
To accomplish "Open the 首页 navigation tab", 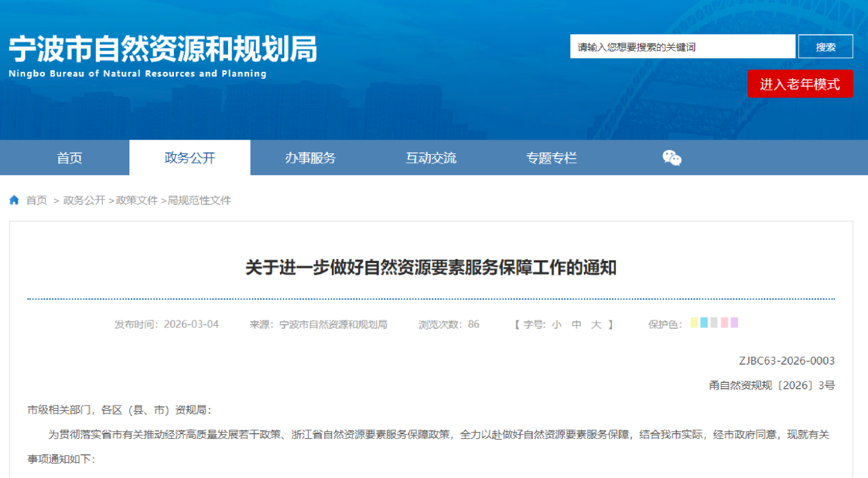I will (x=69, y=158).
